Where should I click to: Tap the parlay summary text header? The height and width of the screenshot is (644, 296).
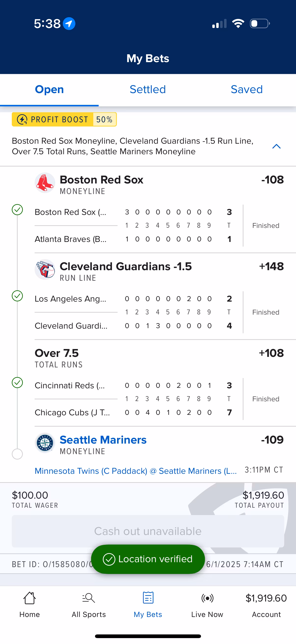pyautogui.click(x=132, y=146)
